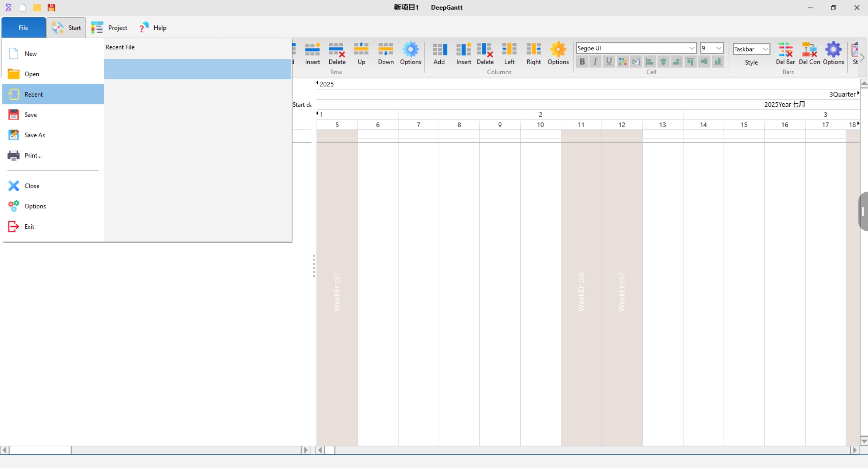The height and width of the screenshot is (468, 868).
Task: Choose Save As in the File menu
Action: pos(53,135)
